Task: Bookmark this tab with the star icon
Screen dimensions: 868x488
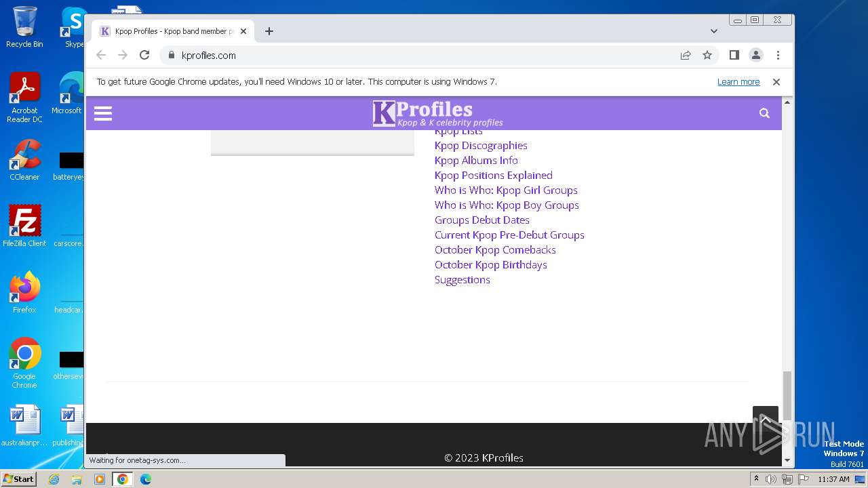Action: pos(707,56)
